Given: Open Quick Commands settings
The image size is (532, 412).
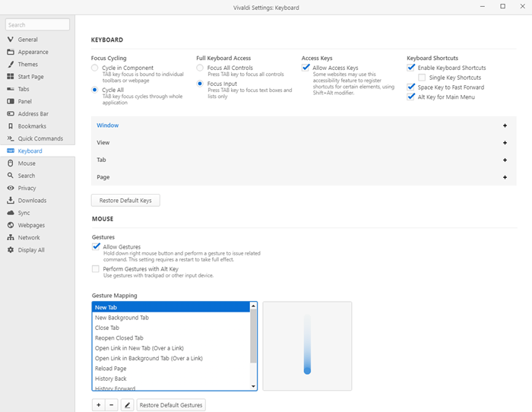Looking at the screenshot, I should point(37,138).
